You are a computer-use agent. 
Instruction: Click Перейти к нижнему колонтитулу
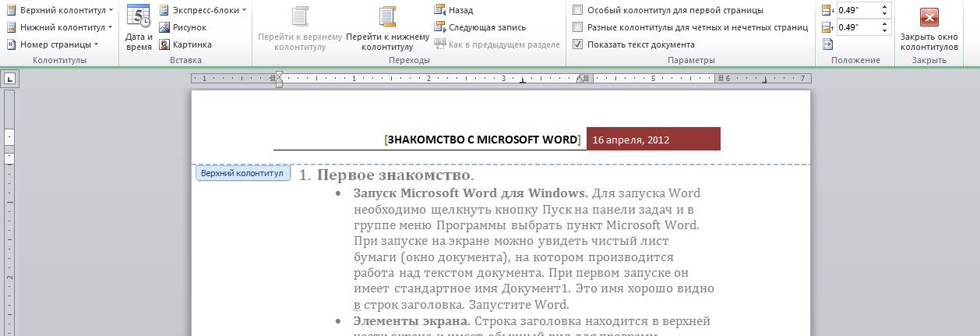(x=387, y=29)
